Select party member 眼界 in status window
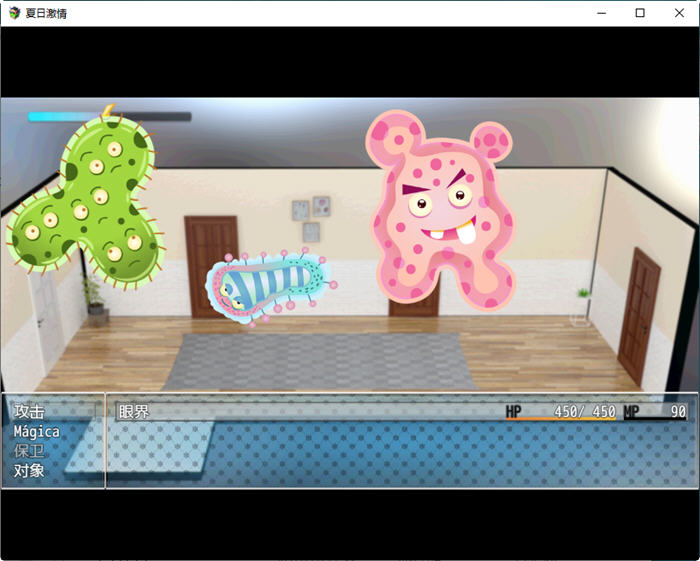Screen dimensions: 700x561 (x=134, y=412)
